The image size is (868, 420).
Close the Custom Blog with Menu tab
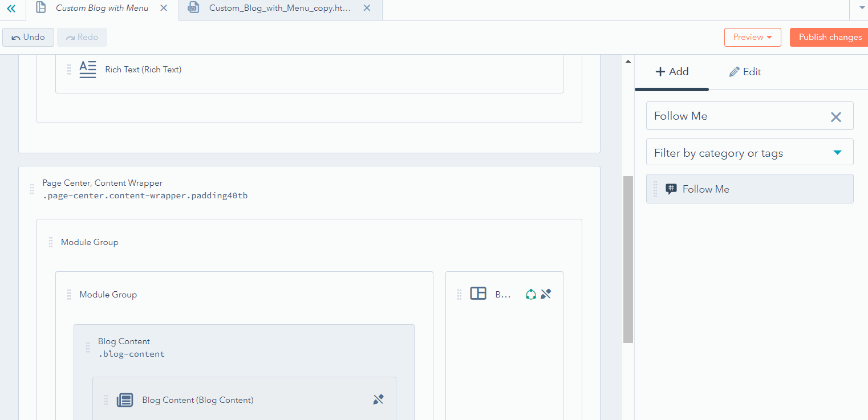tap(164, 8)
